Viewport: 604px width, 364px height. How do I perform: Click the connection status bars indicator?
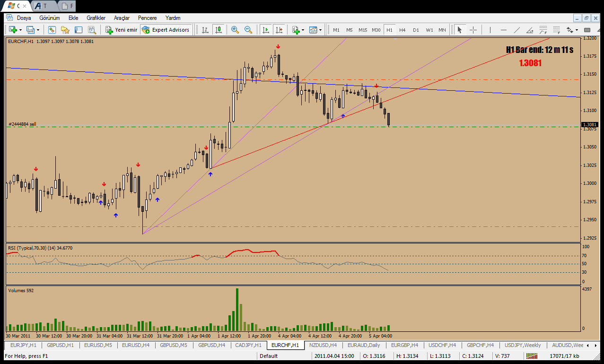[534, 356]
